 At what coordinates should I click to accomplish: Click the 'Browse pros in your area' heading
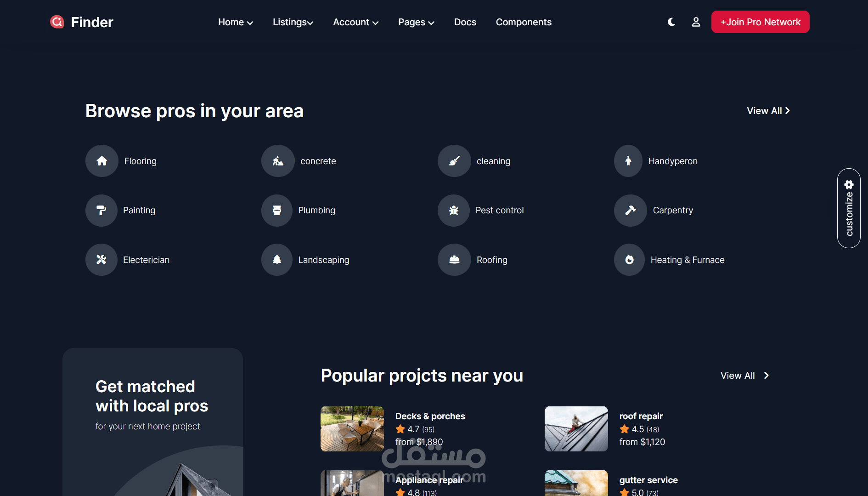[x=195, y=111]
